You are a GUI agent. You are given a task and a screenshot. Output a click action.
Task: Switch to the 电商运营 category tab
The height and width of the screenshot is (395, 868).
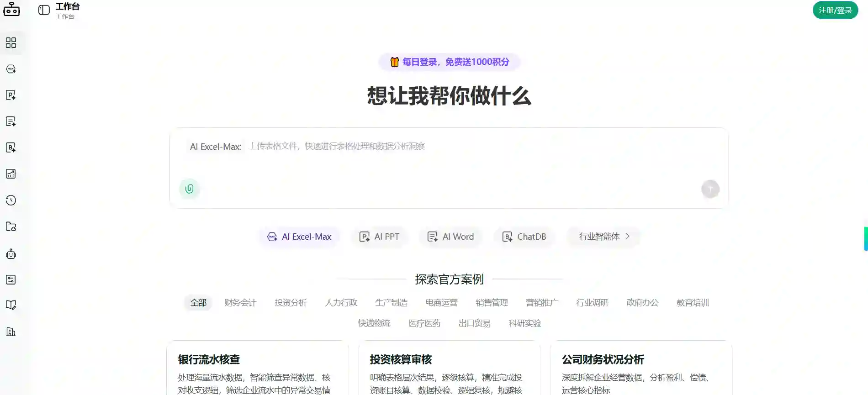[x=441, y=303]
